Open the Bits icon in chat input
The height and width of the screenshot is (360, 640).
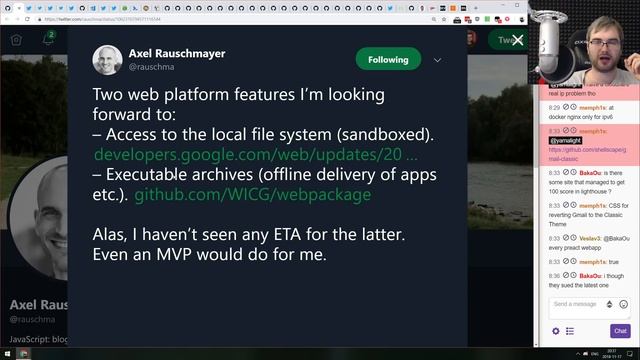(609, 304)
